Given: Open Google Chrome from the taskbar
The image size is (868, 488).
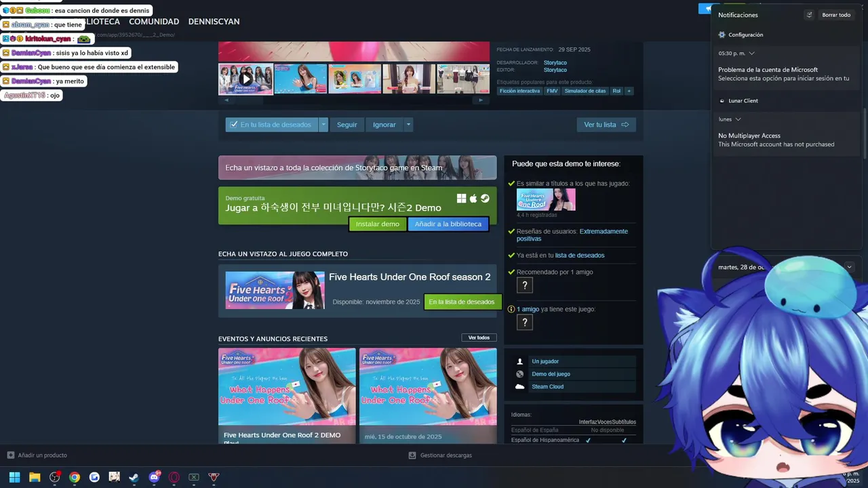Looking at the screenshot, I should tap(75, 477).
